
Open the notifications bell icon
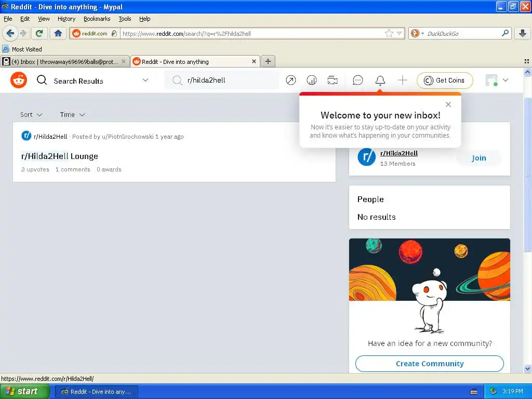[x=380, y=81]
